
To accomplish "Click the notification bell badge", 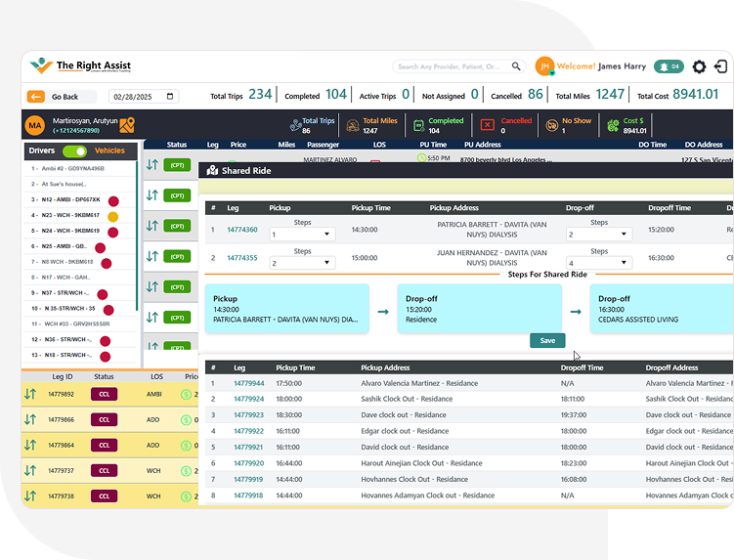I will [x=669, y=66].
